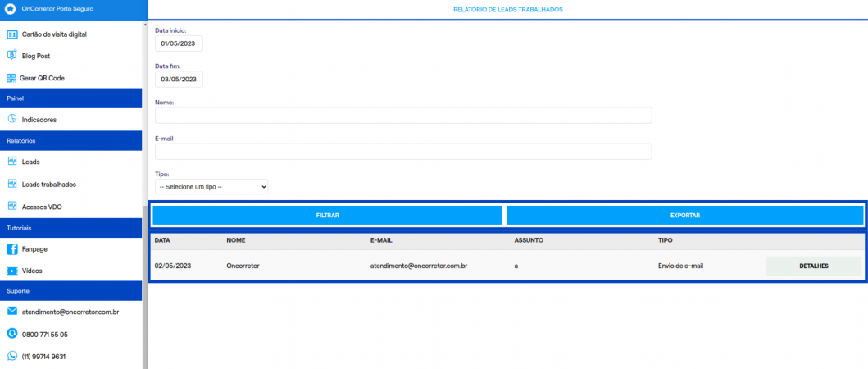Click the home icon beside OnCorretor Porto Seguro
This screenshot has height=369, width=868.
pos(10,9)
